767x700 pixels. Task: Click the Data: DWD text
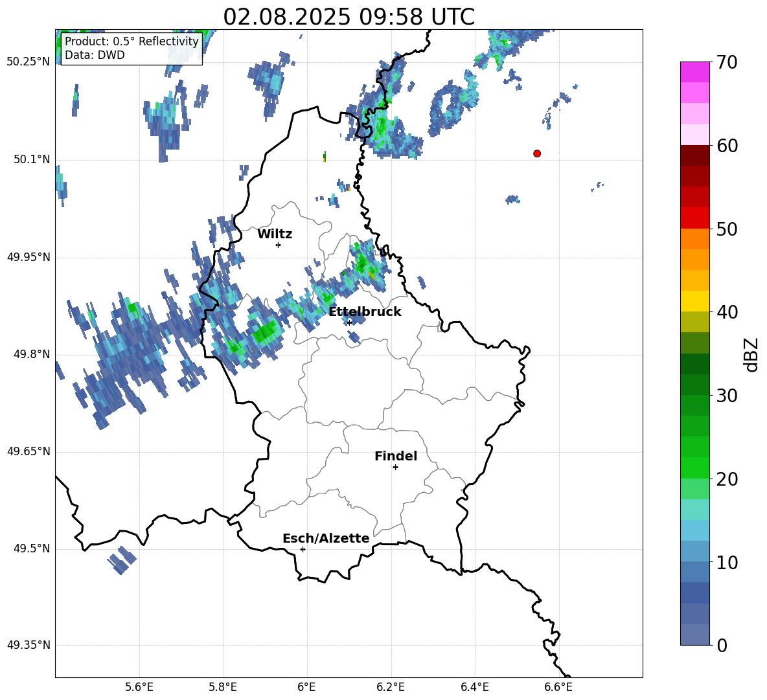pyautogui.click(x=95, y=55)
